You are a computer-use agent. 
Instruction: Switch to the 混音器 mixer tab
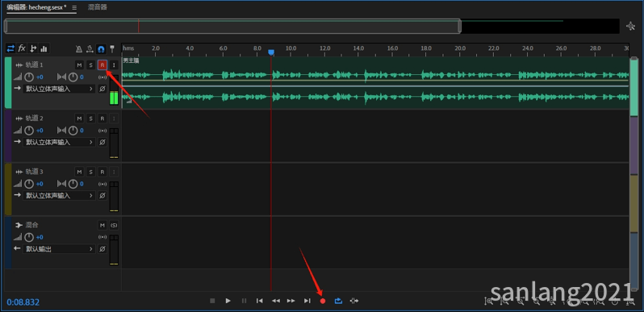[98, 7]
